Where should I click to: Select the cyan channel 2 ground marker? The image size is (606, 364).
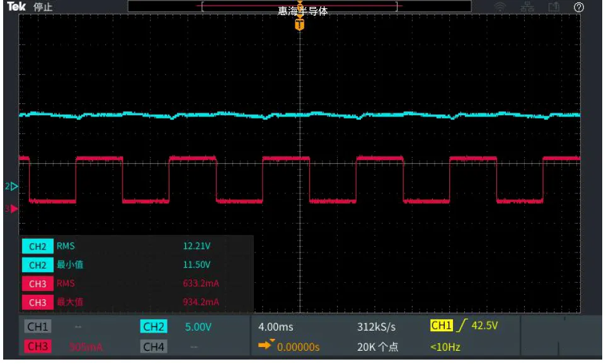[x=12, y=186]
